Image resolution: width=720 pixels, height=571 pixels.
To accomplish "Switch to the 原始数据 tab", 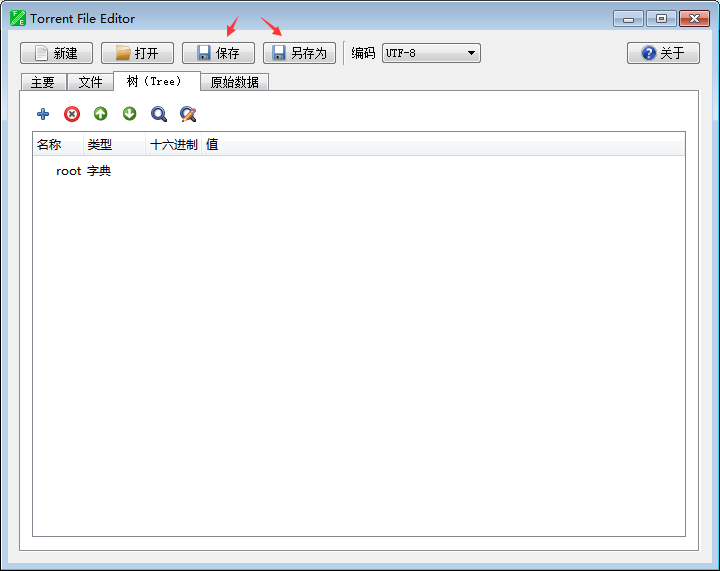I will [234, 82].
